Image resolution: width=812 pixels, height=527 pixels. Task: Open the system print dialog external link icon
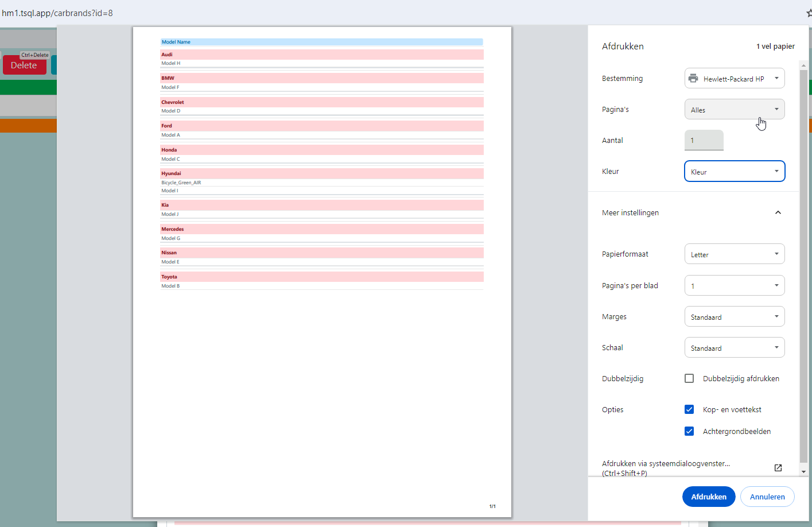coord(778,468)
